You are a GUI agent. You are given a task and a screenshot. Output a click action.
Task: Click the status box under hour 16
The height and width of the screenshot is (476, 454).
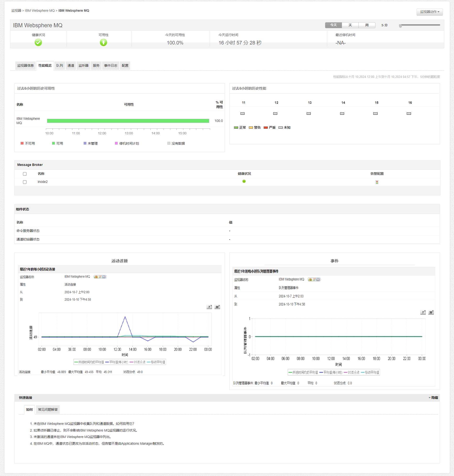tap(409, 114)
